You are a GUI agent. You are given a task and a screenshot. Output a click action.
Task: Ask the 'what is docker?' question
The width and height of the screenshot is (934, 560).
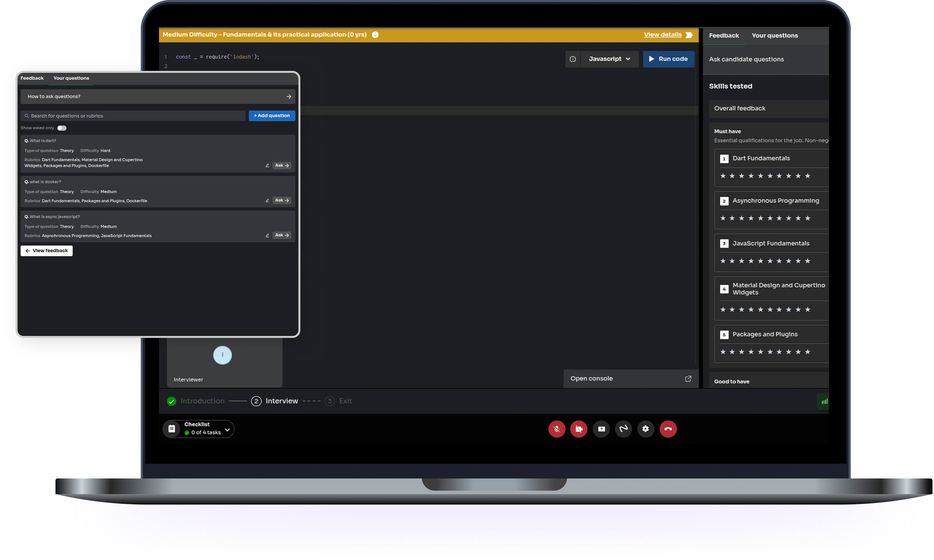(x=281, y=201)
